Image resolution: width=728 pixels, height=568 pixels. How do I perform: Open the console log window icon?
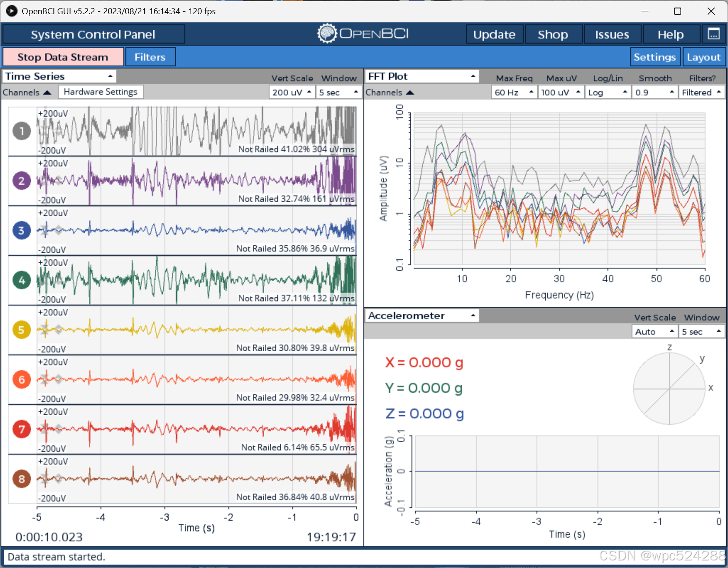point(714,34)
